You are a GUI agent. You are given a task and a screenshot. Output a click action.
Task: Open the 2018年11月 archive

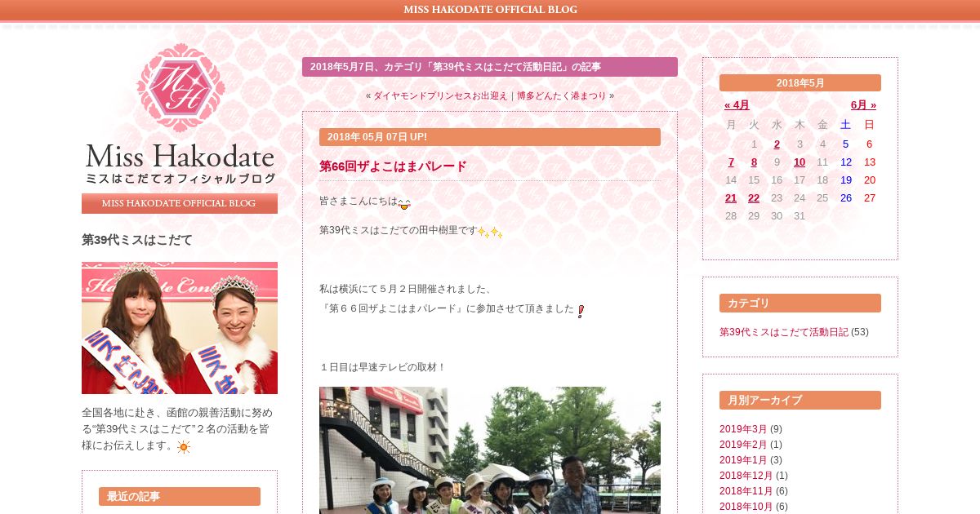click(x=746, y=491)
